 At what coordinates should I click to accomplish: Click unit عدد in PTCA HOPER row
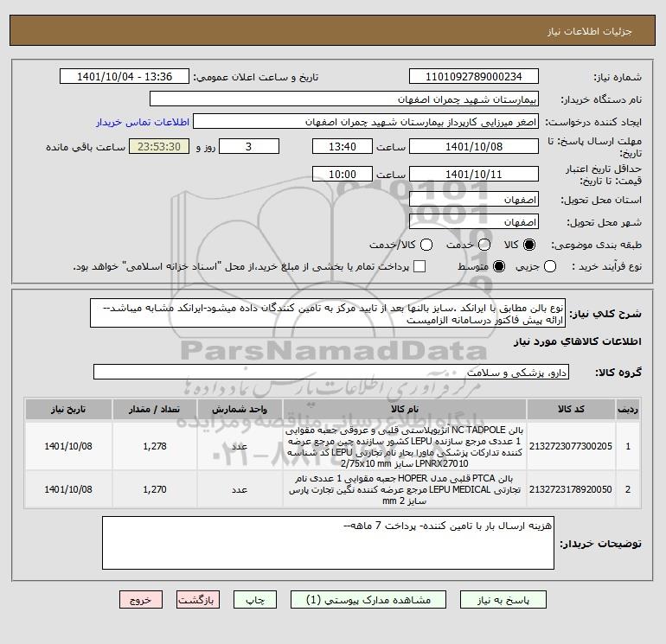pyautogui.click(x=240, y=489)
